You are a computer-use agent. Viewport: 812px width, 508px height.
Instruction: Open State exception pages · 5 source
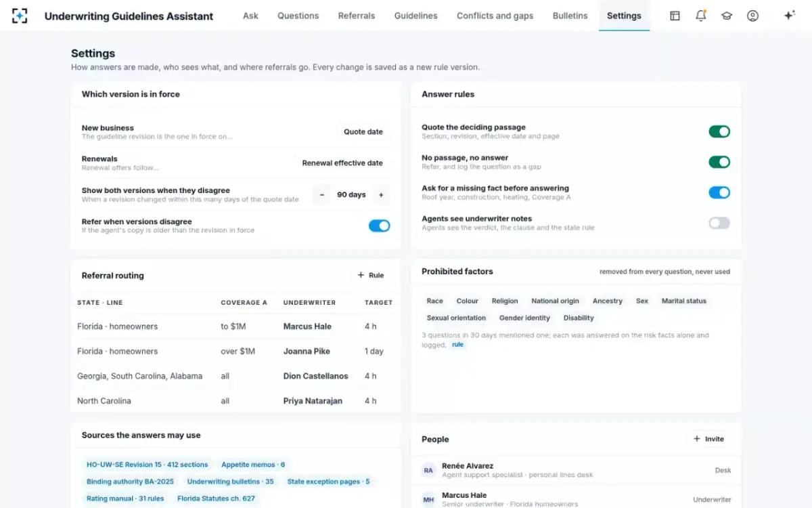(x=328, y=482)
